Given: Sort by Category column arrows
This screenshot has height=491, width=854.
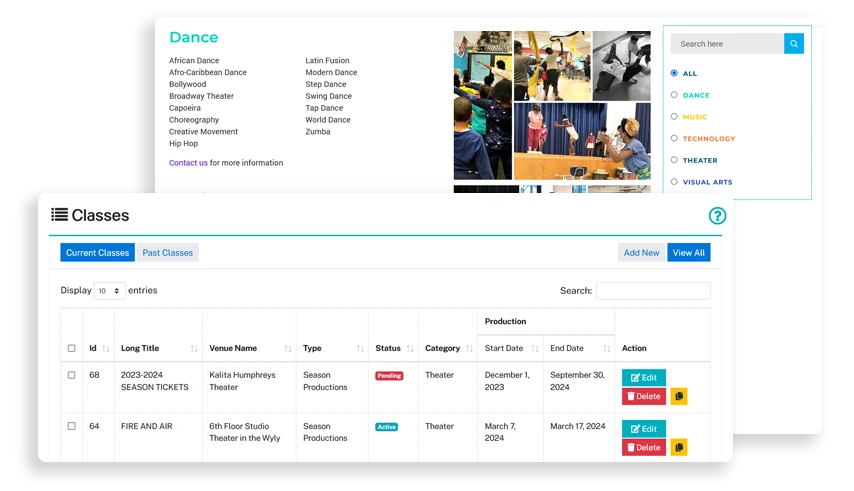Looking at the screenshot, I should (x=469, y=348).
